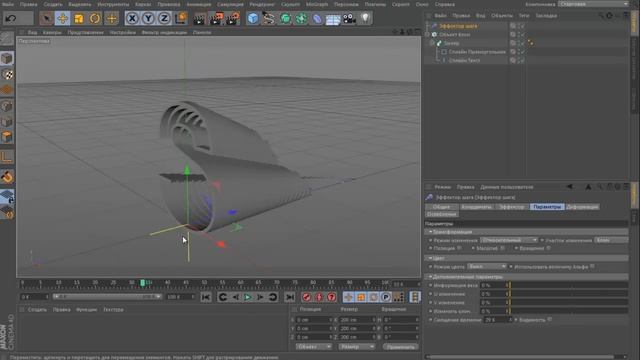Click the Record active objects button
The height and width of the screenshot is (360, 640).
point(307,297)
